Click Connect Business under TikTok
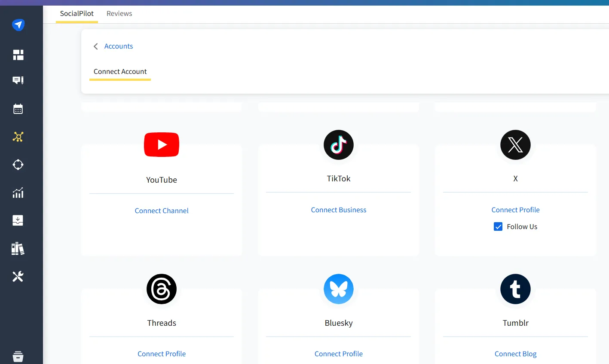This screenshot has width=609, height=364. tap(338, 210)
